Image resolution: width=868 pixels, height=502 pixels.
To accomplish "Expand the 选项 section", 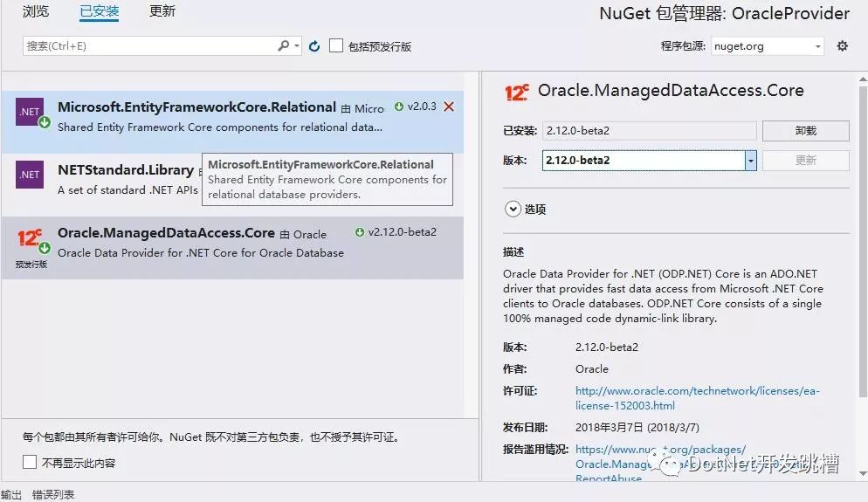I will click(513, 209).
